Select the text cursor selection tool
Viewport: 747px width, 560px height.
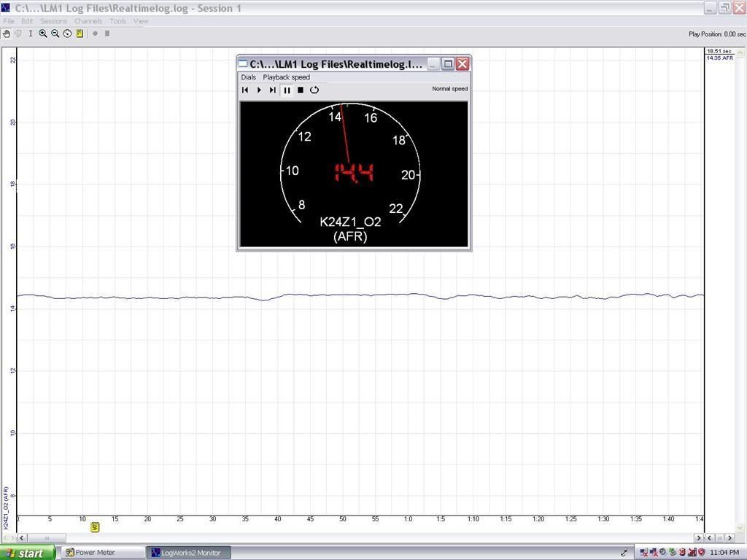point(31,34)
